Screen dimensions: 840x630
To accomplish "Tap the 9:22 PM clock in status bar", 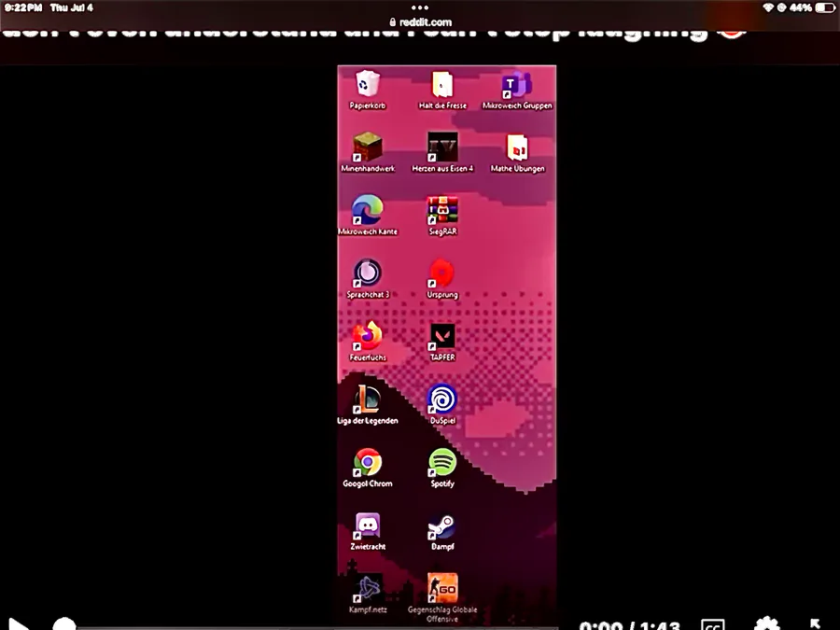I will (23, 7).
